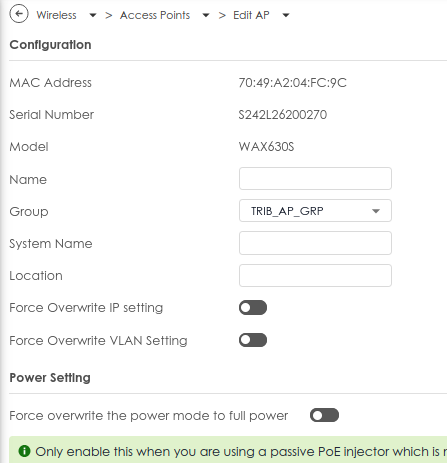Screen dimensions: 447x463
Task: Click the back arrow circle icon
Action: [19, 14]
